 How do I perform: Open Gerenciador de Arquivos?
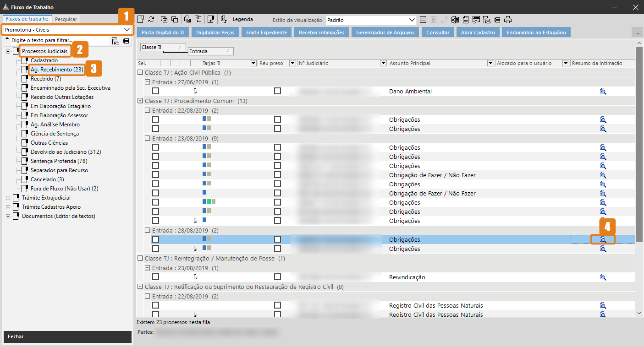click(385, 33)
